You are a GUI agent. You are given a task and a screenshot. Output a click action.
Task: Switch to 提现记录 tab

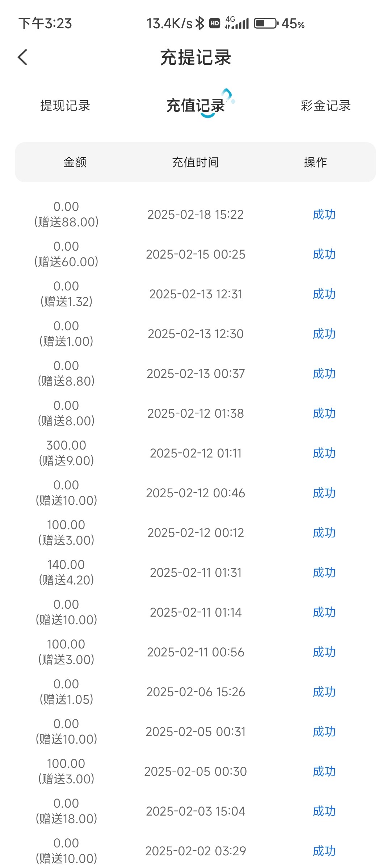(x=65, y=106)
